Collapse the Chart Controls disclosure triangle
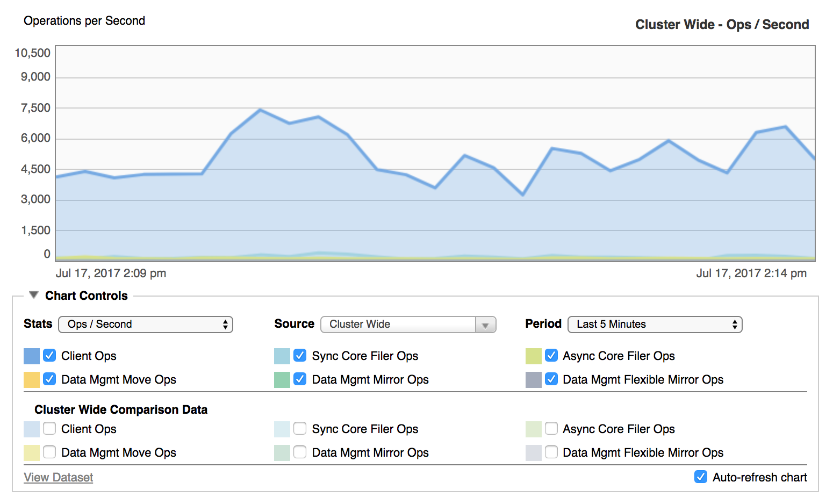Image resolution: width=833 pixels, height=504 pixels. (x=34, y=295)
